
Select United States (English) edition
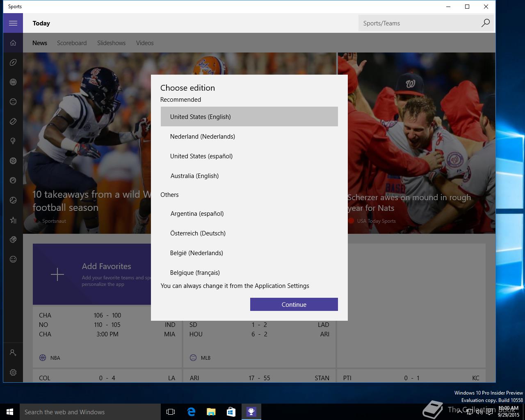point(249,116)
